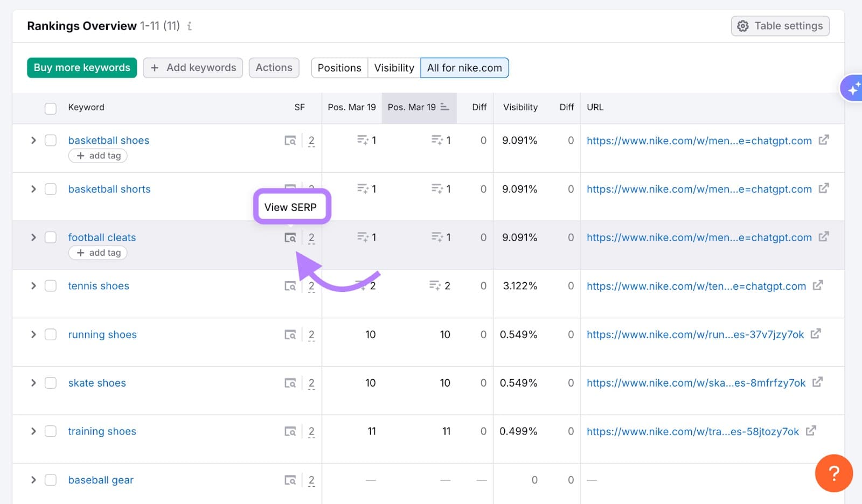Click View SERP icon for baseball gear
This screenshot has width=862, height=504.
coord(290,480)
